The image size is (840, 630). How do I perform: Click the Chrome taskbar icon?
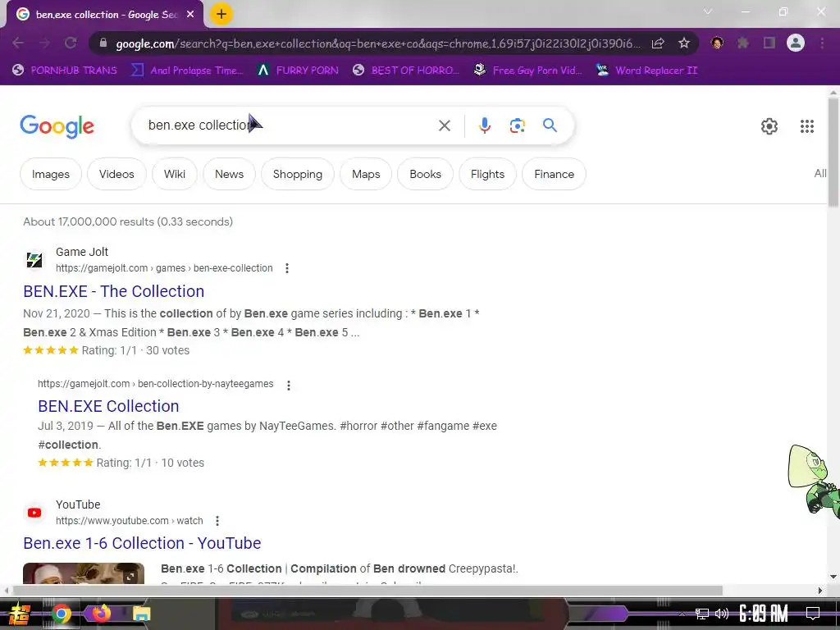[62, 614]
